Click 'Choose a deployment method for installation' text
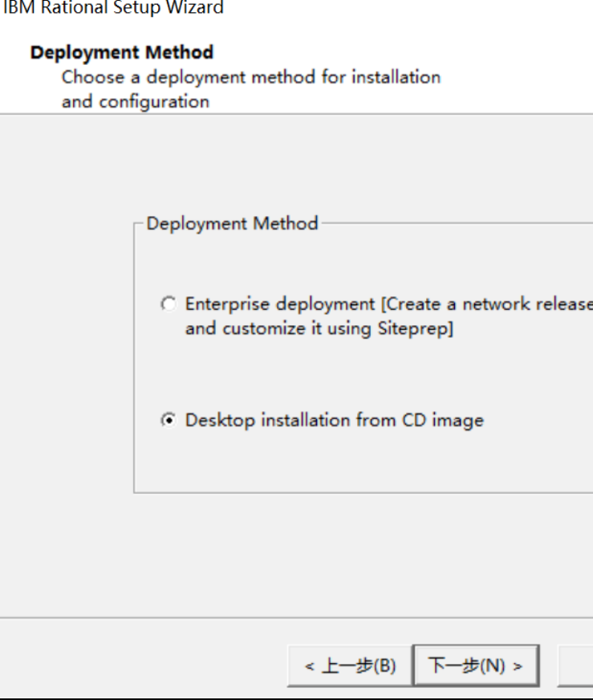593x700 pixels. click(251, 77)
